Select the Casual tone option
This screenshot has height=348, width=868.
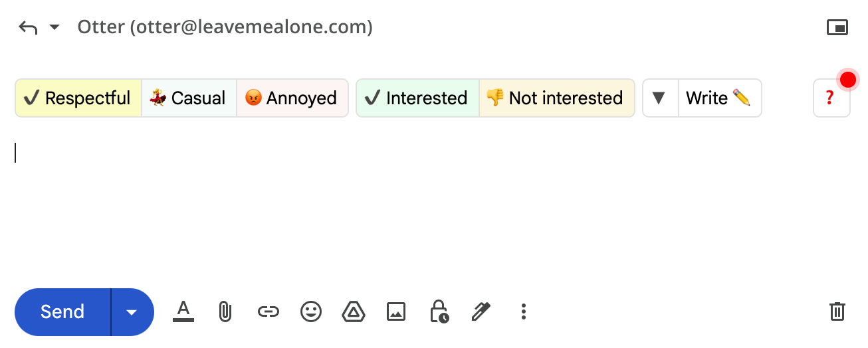tap(189, 98)
